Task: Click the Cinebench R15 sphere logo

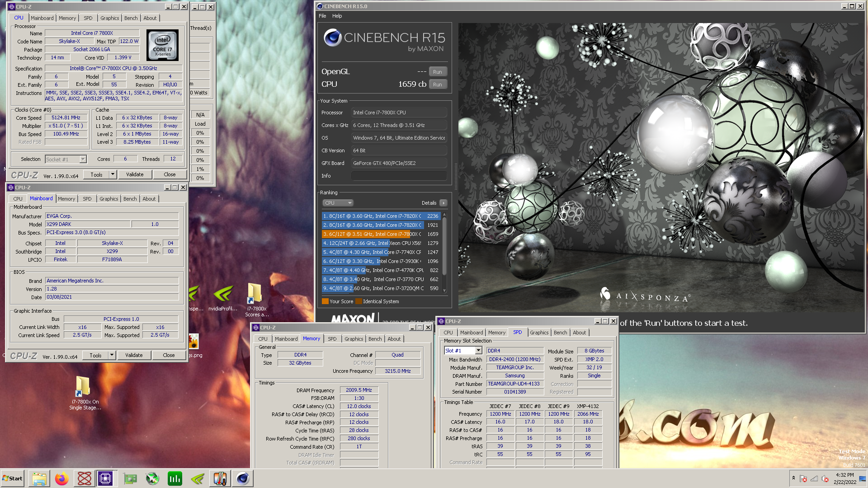Action: (x=332, y=38)
